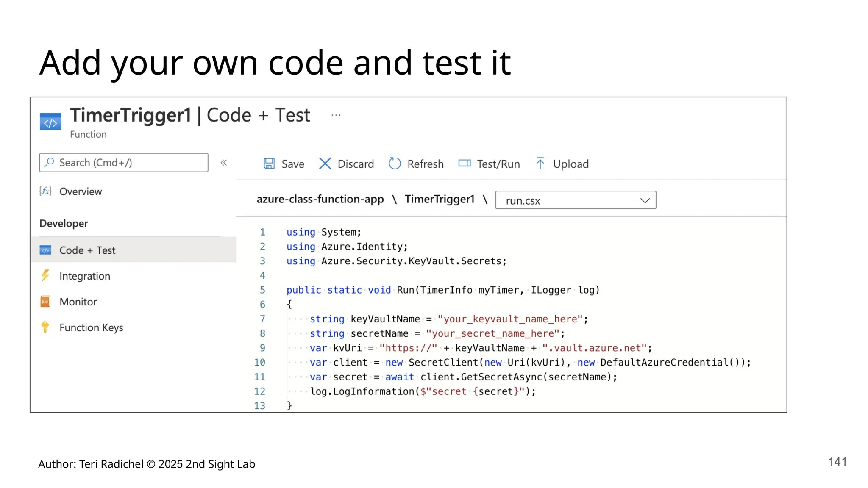Click the Integration lightning bolt icon
Image resolution: width=868 pixels, height=488 pixels.
45,276
